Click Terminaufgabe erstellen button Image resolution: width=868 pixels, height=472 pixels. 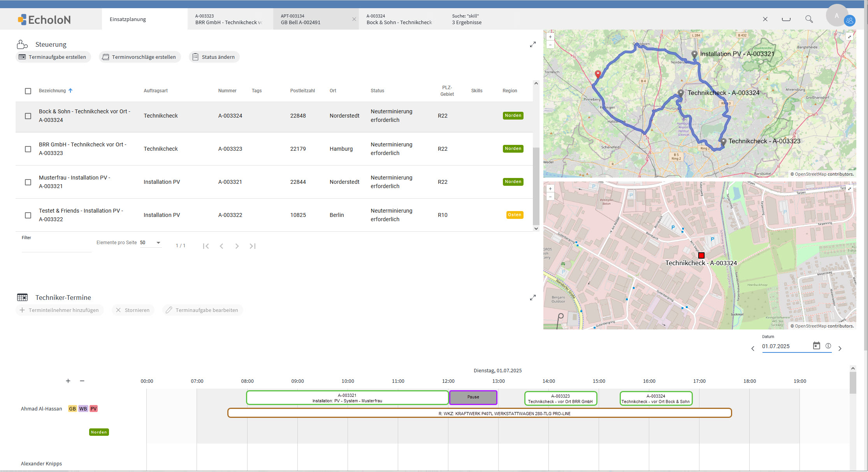53,57
